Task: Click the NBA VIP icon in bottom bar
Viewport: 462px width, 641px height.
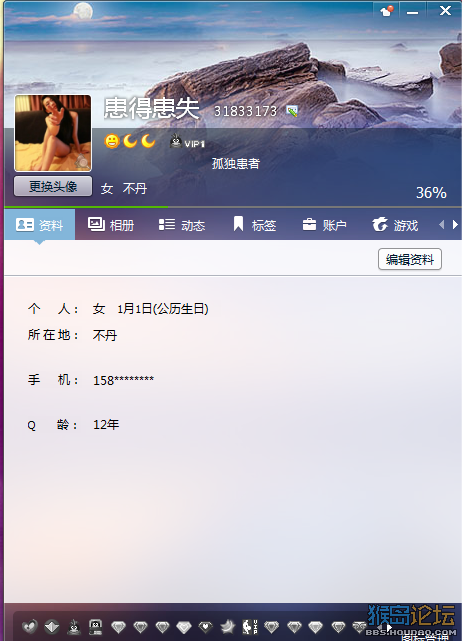Action: (x=250, y=626)
